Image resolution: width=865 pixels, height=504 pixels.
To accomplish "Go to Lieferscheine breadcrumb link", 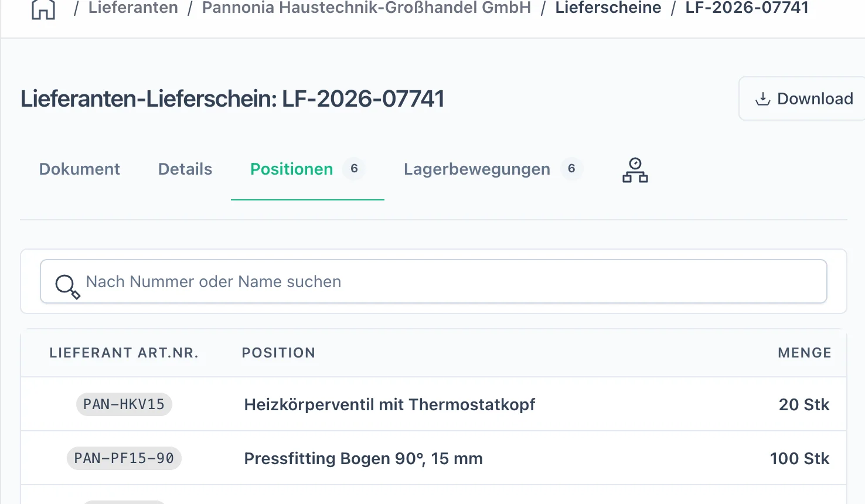I will click(608, 8).
